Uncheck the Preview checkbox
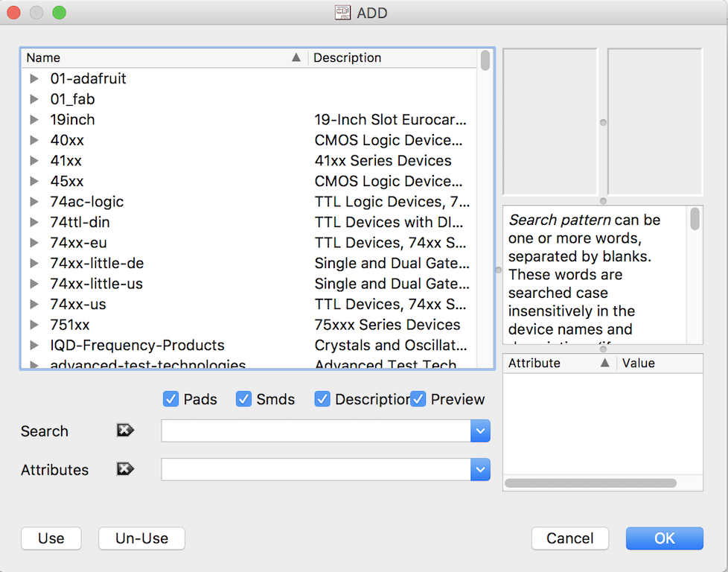The image size is (728, 572). tap(418, 399)
